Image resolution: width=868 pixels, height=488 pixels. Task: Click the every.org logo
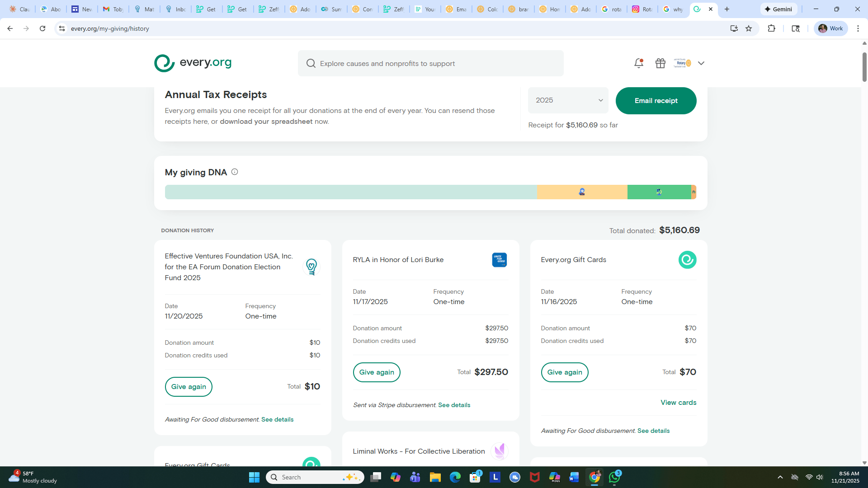193,63
